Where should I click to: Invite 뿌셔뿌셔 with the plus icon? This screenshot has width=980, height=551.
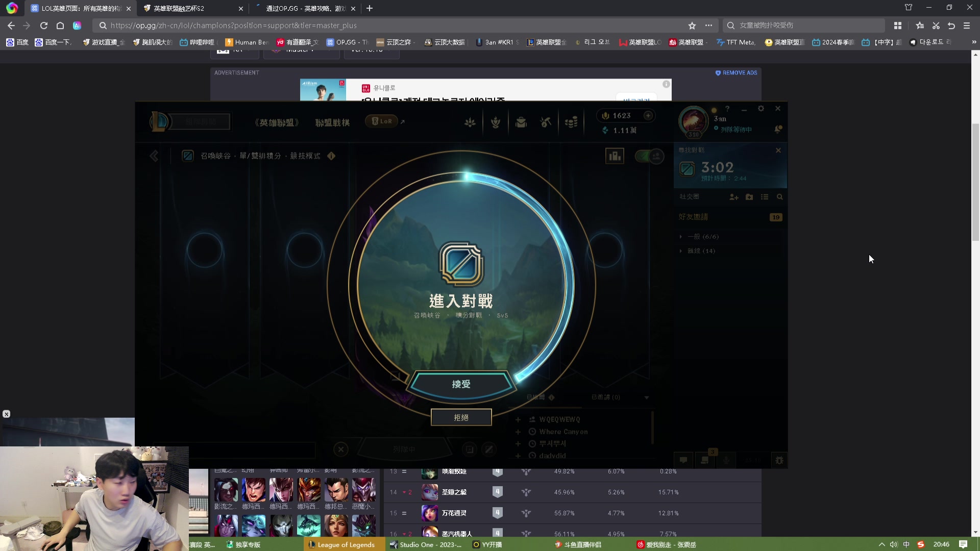click(518, 444)
